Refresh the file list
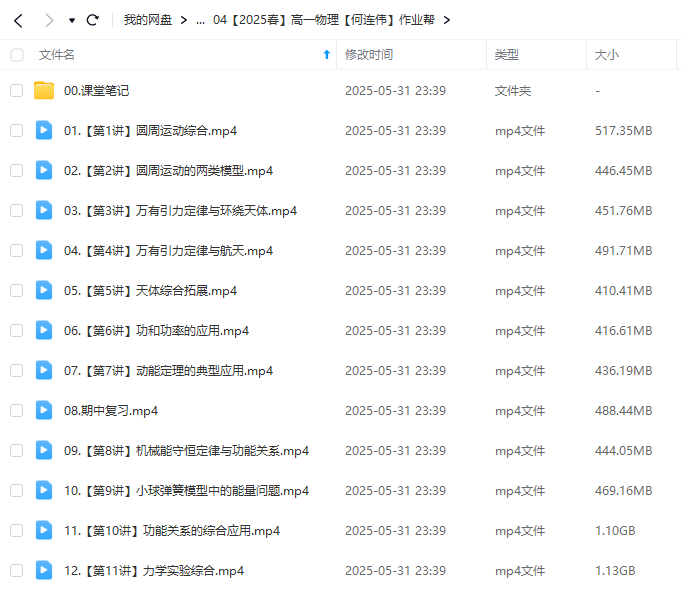681x596 pixels. coord(93,20)
